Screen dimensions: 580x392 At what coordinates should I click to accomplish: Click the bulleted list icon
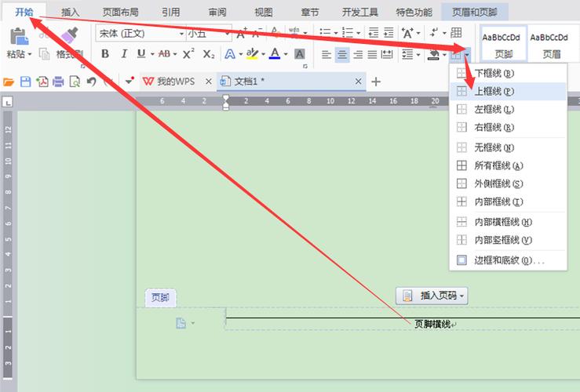point(325,32)
